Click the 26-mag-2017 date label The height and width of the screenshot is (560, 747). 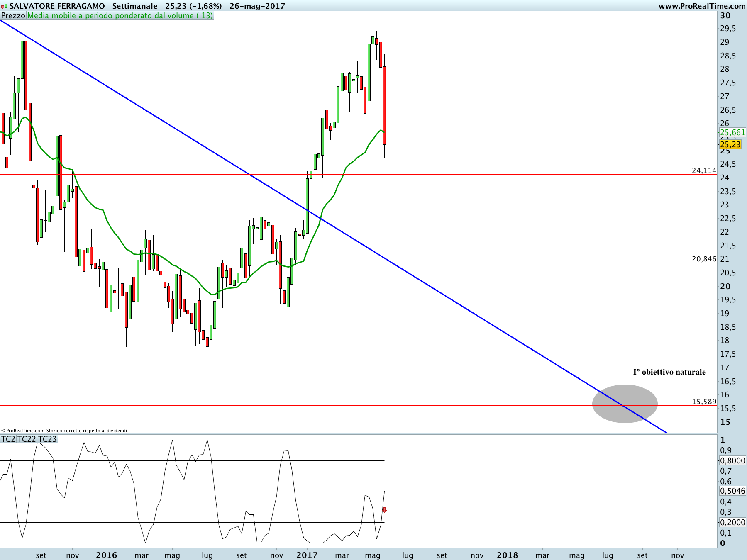[257, 6]
